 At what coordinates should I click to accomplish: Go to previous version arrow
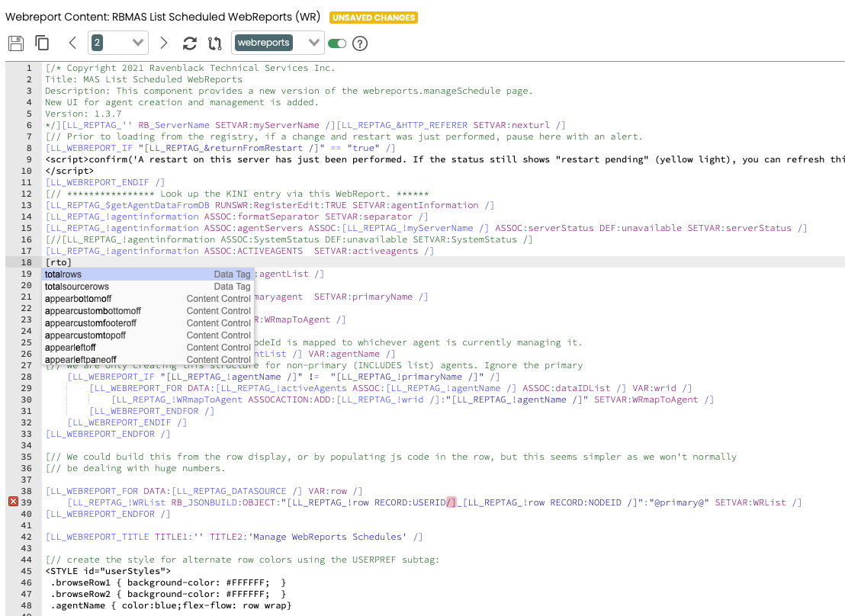pos(72,43)
